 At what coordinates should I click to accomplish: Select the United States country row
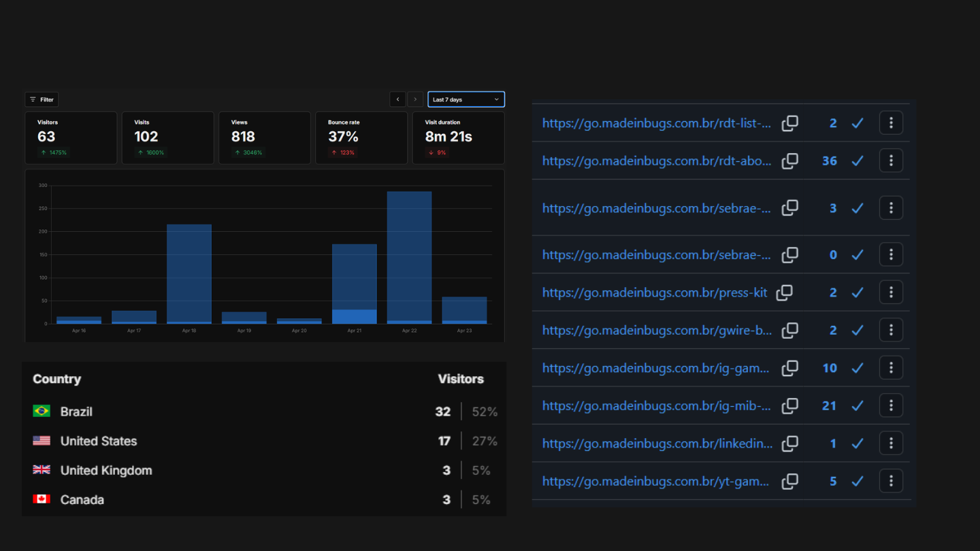coord(265,441)
